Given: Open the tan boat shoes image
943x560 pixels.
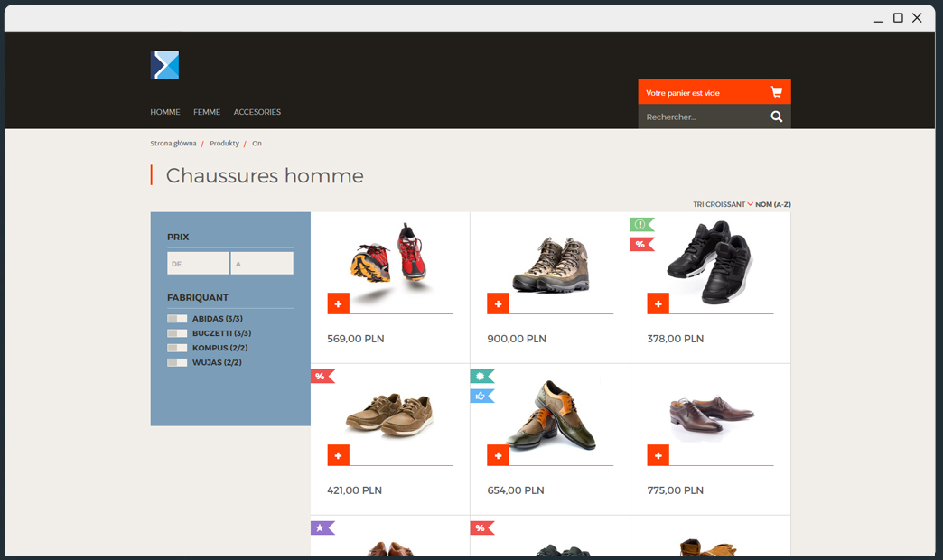Looking at the screenshot, I should [389, 415].
